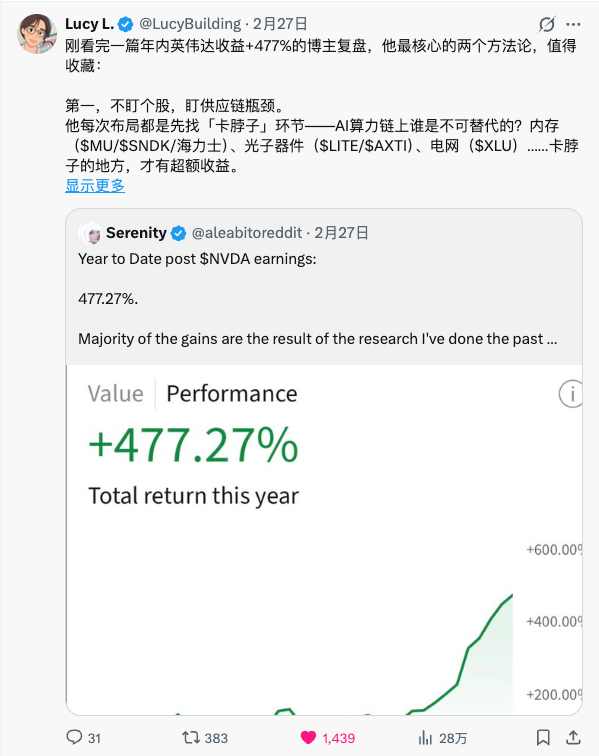This screenshot has width=599, height=756.
Task: Click the $LITE cashtag in post
Action: [x=337, y=146]
